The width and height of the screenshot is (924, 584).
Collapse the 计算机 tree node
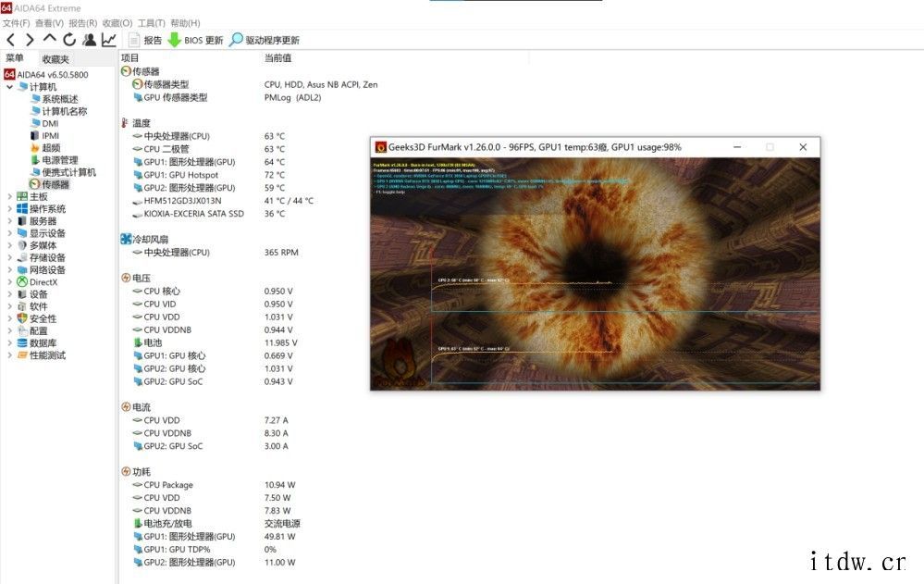[x=9, y=87]
